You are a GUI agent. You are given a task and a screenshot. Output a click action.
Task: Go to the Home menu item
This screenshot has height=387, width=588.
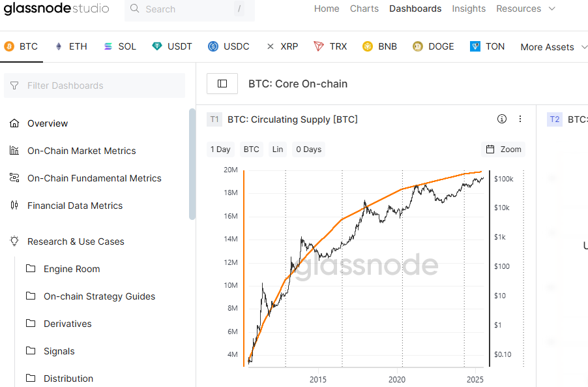327,8
